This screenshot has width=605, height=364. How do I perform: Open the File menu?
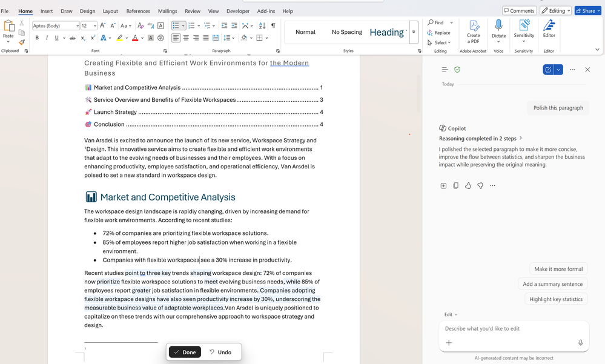coord(5,11)
